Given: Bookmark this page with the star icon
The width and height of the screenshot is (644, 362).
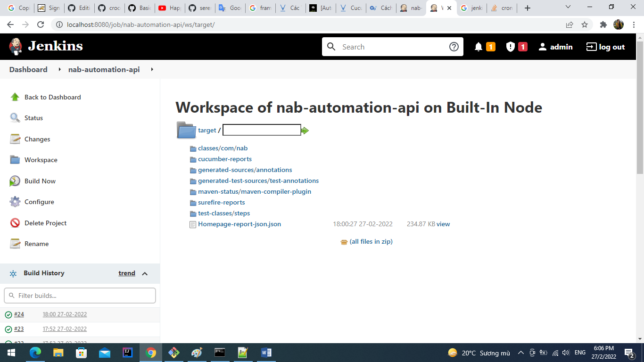Looking at the screenshot, I should point(585,25).
